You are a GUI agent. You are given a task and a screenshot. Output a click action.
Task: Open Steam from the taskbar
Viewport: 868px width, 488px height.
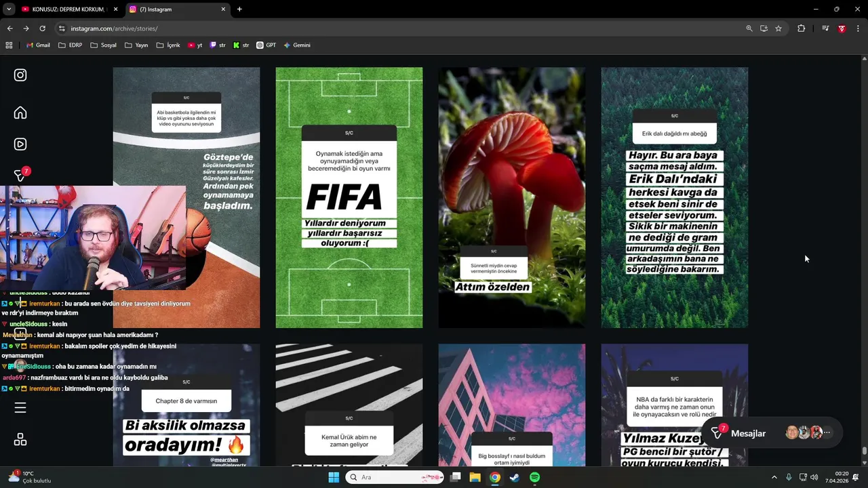[x=515, y=477]
